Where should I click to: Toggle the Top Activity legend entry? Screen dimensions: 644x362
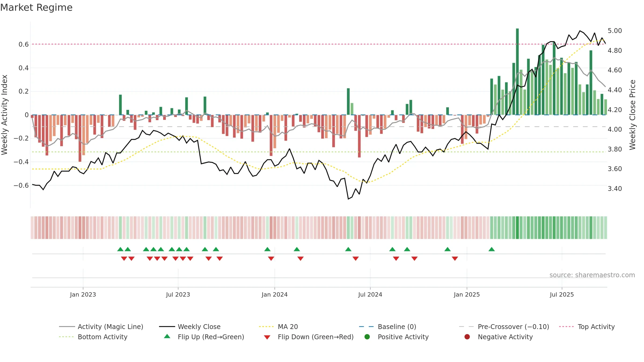click(x=587, y=327)
